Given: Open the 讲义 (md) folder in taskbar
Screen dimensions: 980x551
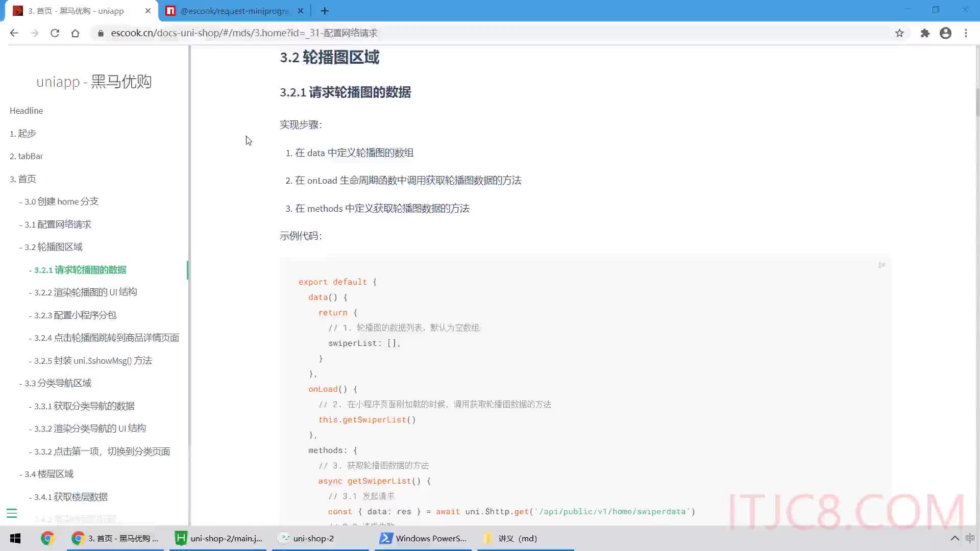Looking at the screenshot, I should (x=526, y=538).
